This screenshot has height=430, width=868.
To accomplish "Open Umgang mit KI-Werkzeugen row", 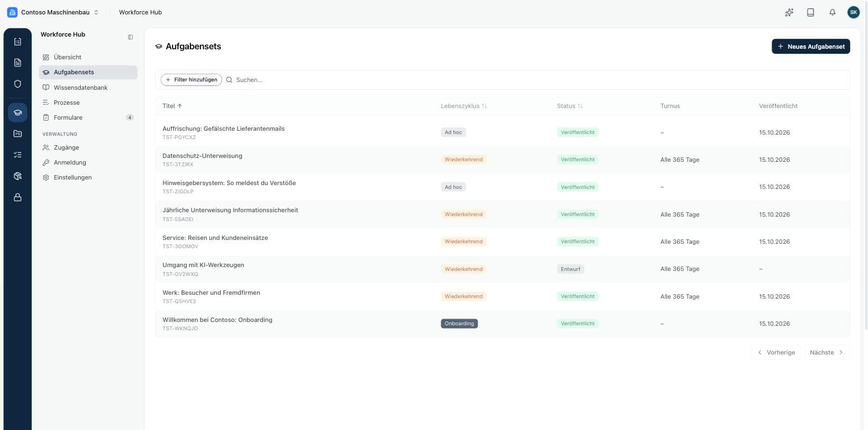I will click(502, 269).
